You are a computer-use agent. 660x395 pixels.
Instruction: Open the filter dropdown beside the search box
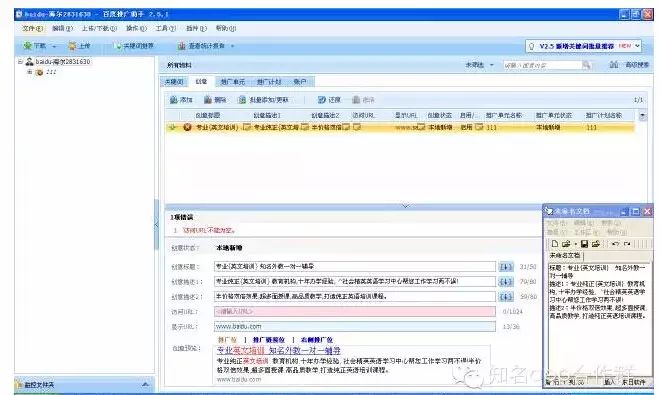point(491,65)
